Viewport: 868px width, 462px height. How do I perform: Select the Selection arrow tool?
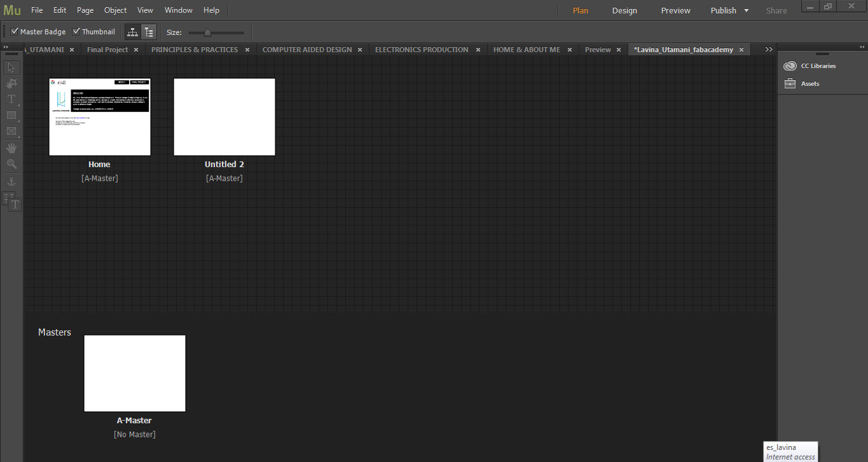tap(11, 67)
